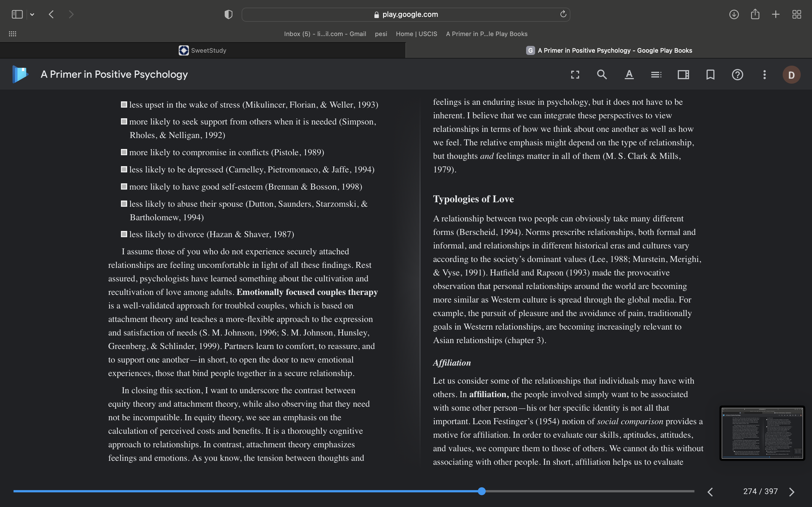
Task: Open the help question mark icon
Action: (738, 74)
